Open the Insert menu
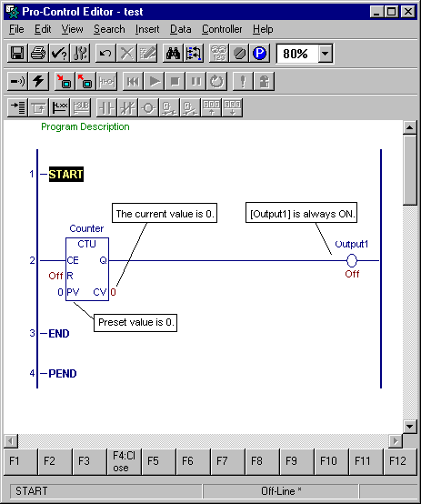Screen dimensions: 421x504 pos(147,29)
